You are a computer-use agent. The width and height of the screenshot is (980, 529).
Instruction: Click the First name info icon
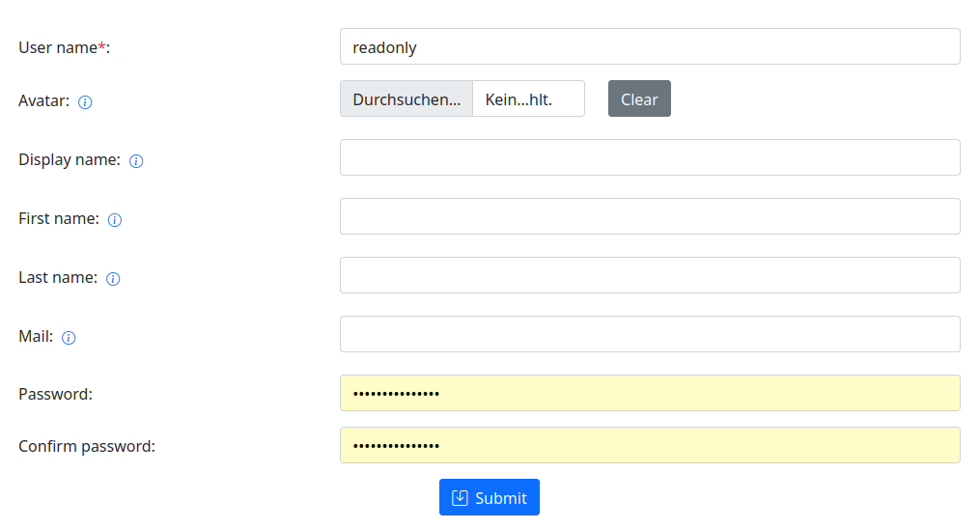point(115,220)
